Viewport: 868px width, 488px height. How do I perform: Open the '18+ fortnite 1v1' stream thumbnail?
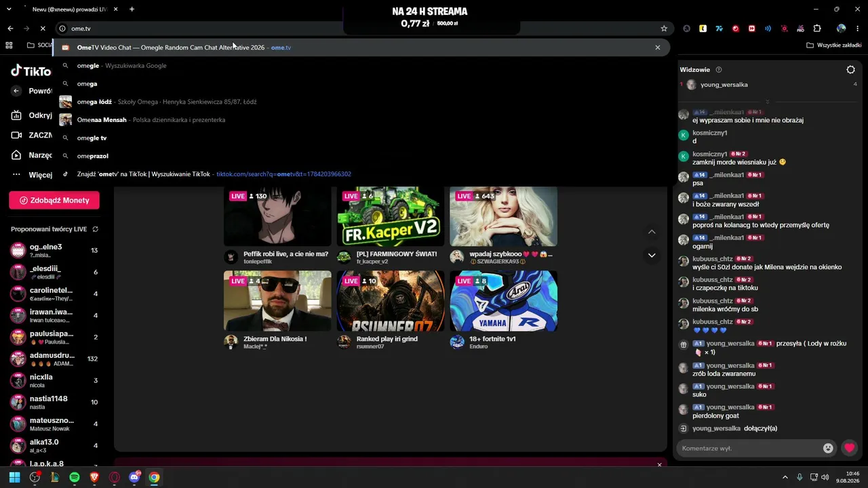pyautogui.click(x=504, y=301)
